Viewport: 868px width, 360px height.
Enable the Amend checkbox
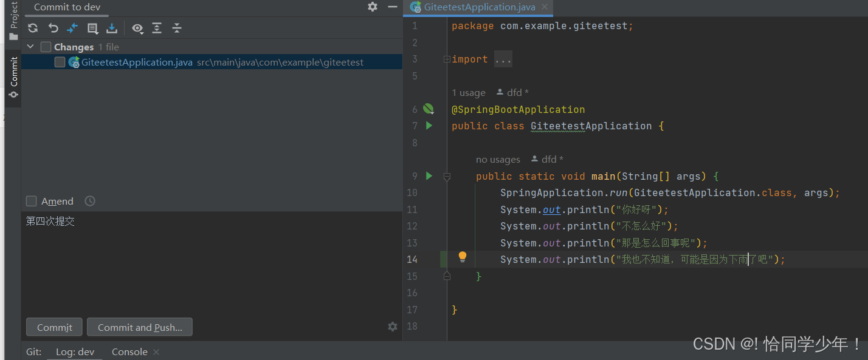[31, 201]
